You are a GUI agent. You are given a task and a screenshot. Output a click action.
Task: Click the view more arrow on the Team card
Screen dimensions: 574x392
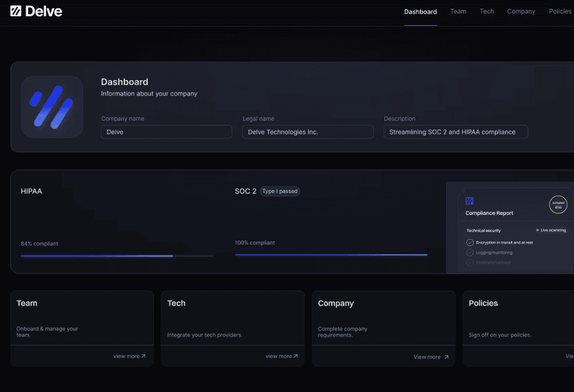130,356
